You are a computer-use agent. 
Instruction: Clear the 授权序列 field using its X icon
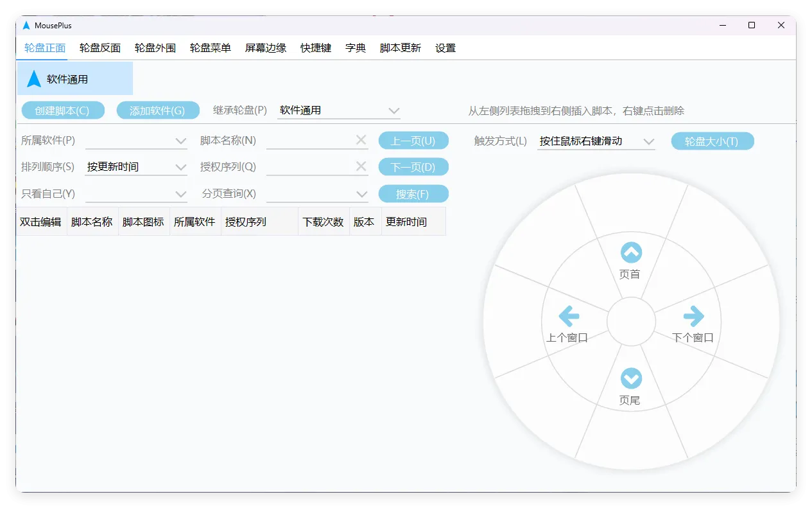coord(361,166)
